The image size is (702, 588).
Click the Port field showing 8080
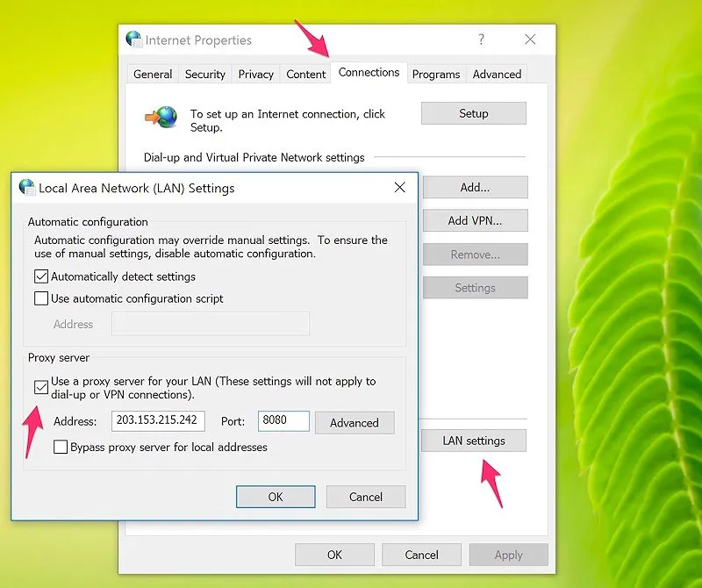tap(283, 421)
